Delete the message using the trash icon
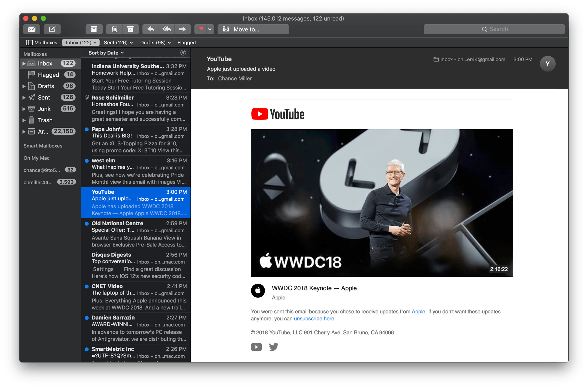Viewport: 588px width, 388px height. 114,29
